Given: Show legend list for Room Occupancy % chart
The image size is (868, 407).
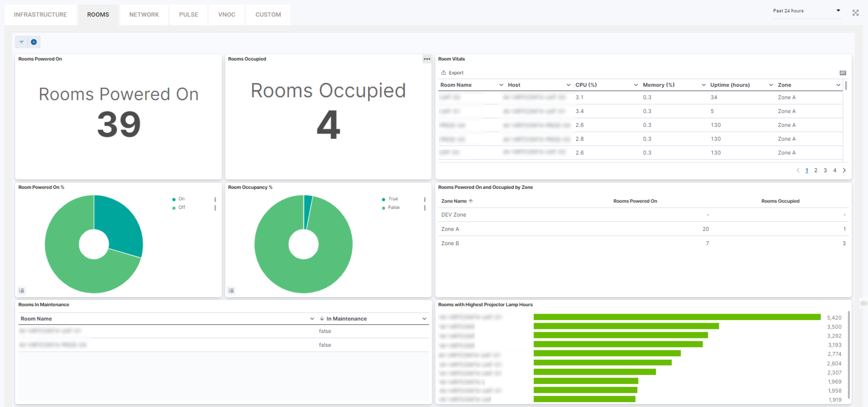Looking at the screenshot, I should [x=231, y=290].
